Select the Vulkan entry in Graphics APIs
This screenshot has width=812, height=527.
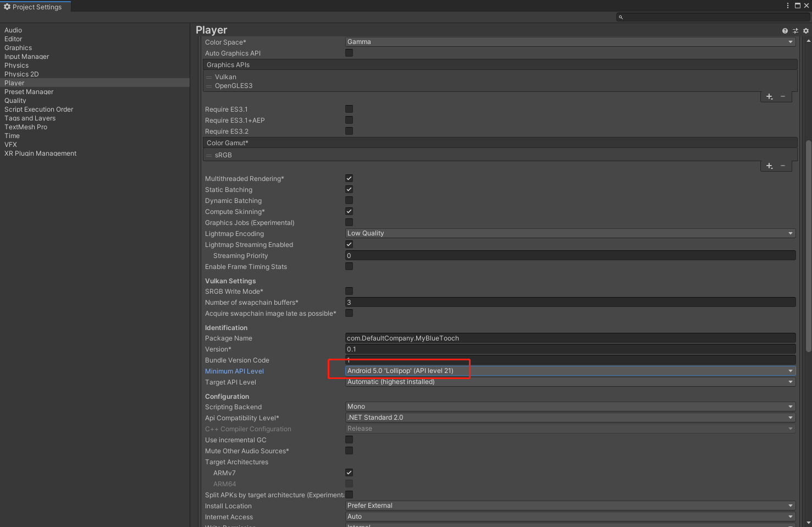pos(225,76)
